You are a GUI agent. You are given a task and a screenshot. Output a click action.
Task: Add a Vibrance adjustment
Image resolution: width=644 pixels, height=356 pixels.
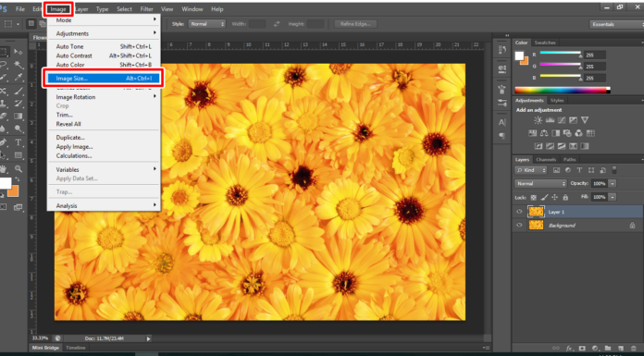point(585,120)
